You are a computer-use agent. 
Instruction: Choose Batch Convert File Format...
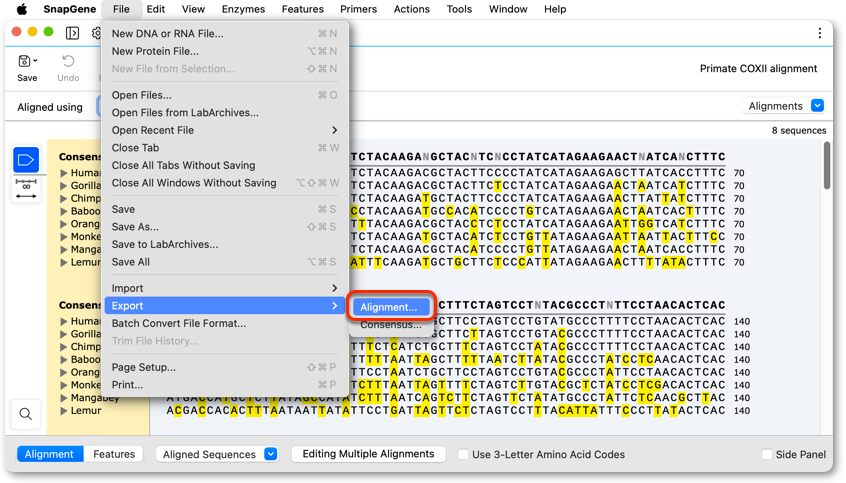tap(224, 323)
